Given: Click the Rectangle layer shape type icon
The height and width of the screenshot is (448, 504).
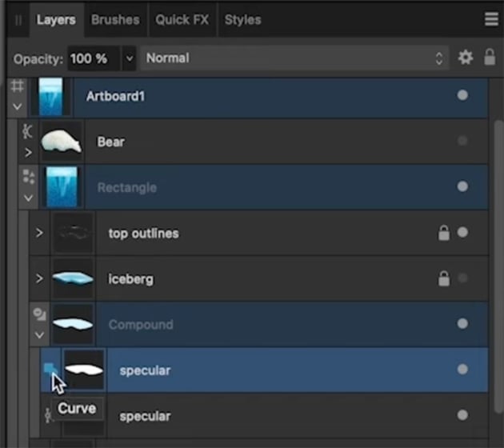Looking at the screenshot, I should coord(29,177).
